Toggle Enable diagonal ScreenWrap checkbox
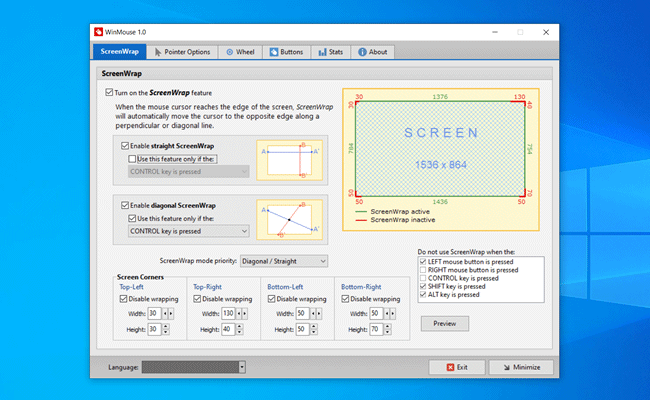Viewport: 650px width, 400px height. pyautogui.click(x=125, y=205)
